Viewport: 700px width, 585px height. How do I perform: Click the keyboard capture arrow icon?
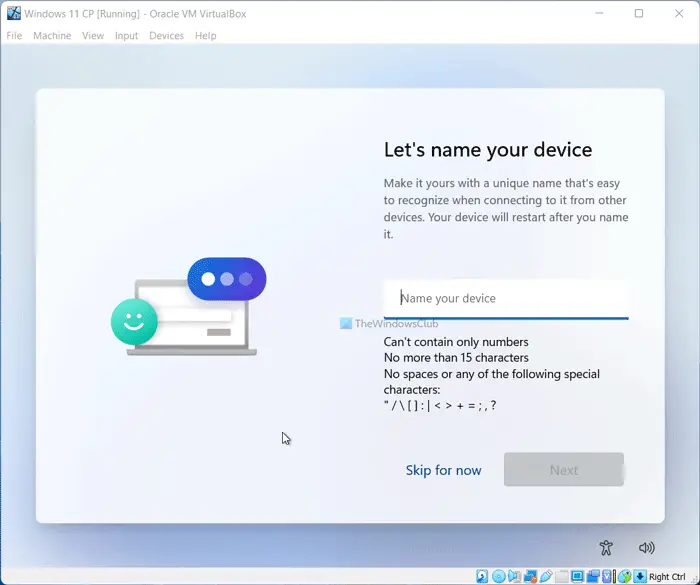point(640,577)
